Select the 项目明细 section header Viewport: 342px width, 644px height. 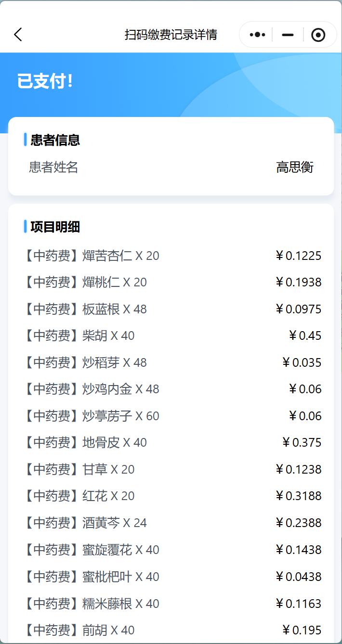(55, 227)
